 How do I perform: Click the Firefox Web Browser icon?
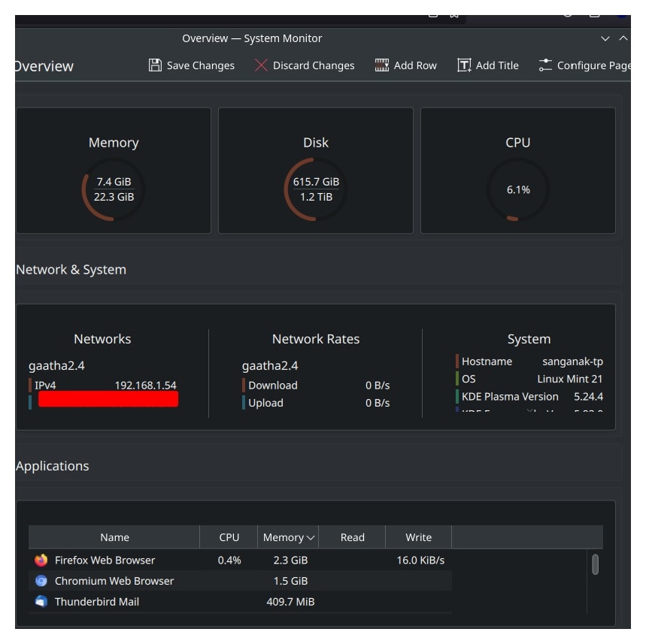(41, 560)
